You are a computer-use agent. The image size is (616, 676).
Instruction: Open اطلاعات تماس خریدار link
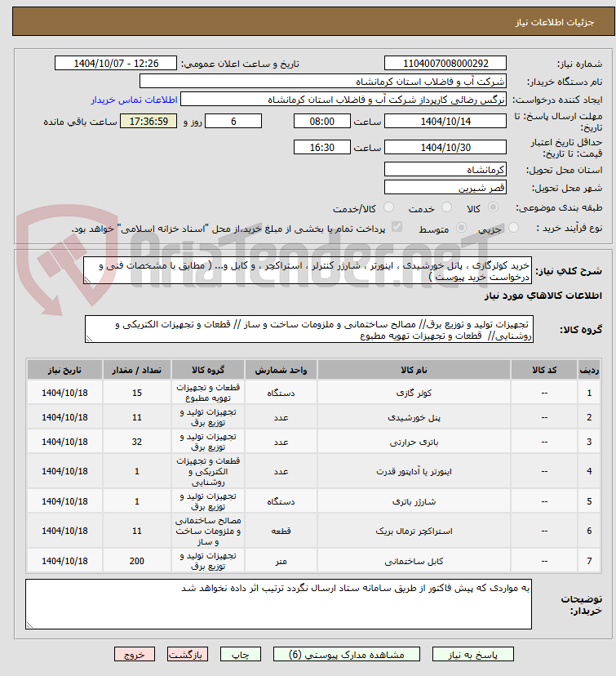tap(134, 100)
